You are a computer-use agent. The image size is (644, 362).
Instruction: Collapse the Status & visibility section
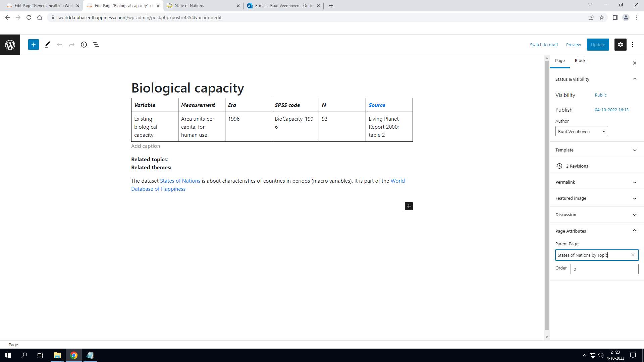[634, 79]
